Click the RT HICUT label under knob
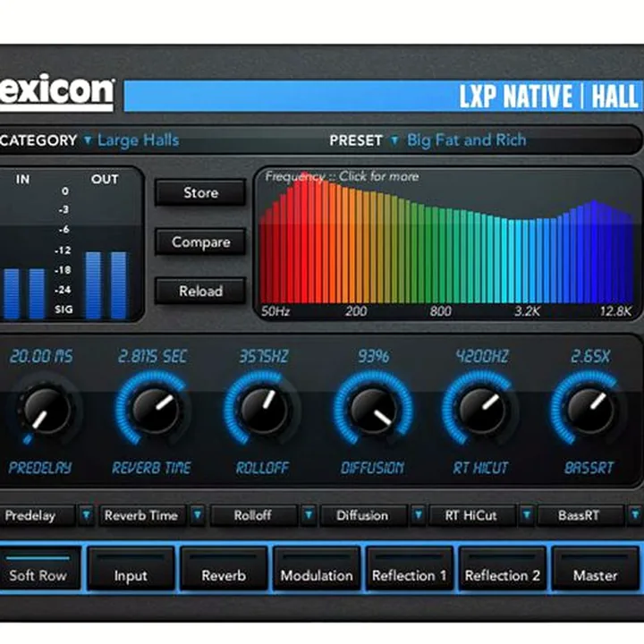The image size is (644, 644). (480, 468)
